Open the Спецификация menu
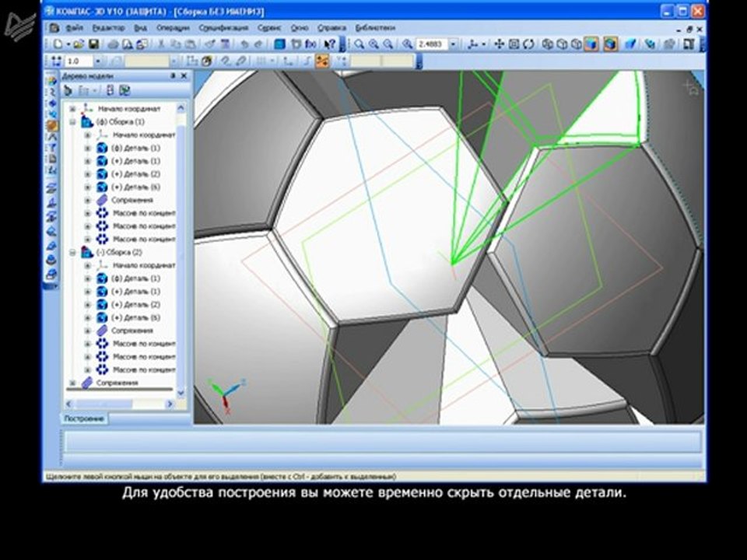 [x=223, y=28]
